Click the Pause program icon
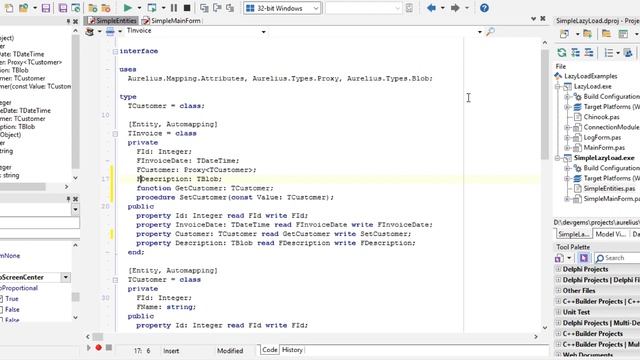The image size is (640, 360). [174, 8]
